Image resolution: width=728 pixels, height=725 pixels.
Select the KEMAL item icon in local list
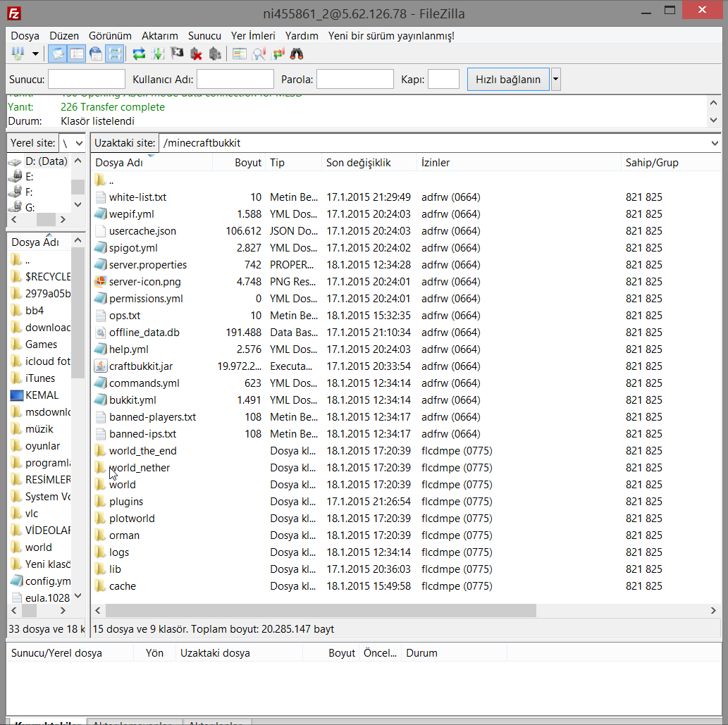pos(17,395)
